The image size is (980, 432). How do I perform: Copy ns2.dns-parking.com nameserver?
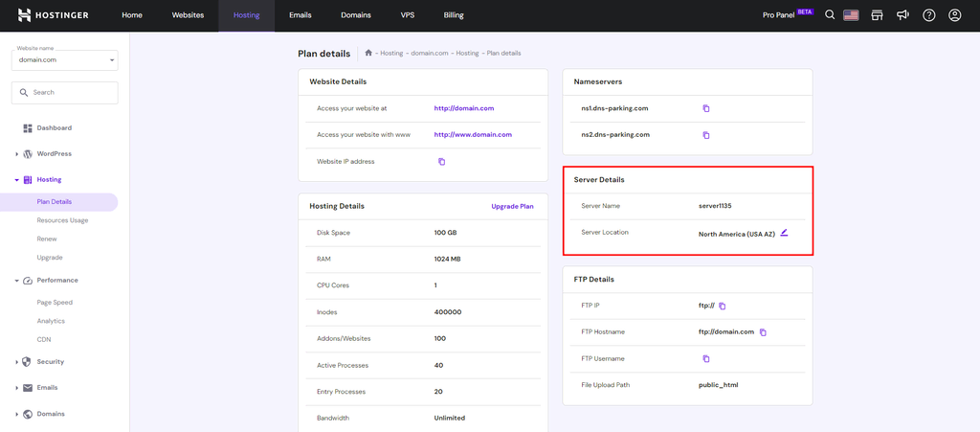[706, 134]
